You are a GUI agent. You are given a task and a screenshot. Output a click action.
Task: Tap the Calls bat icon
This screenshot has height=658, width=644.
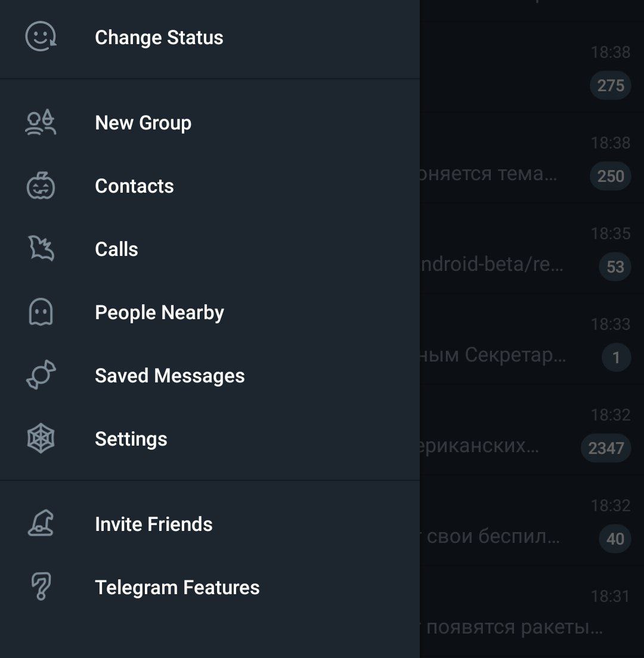(41, 249)
